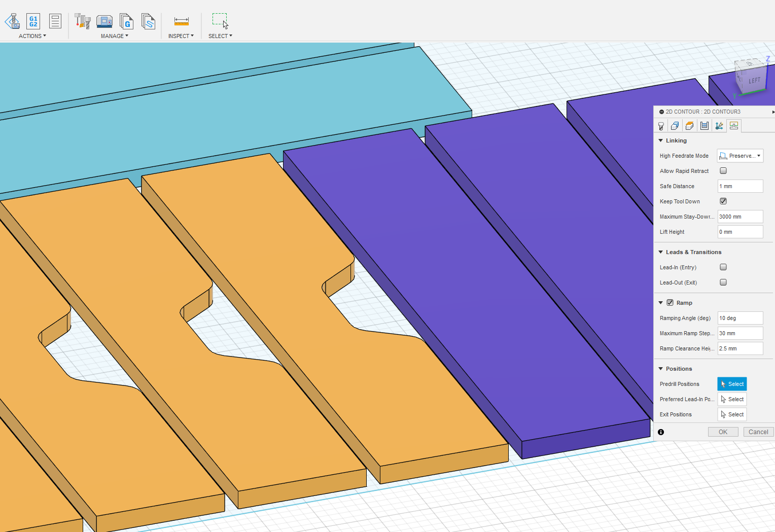Screen dimensions: 775x532
Task: Switch to the Tool tab icon
Action: (x=661, y=126)
